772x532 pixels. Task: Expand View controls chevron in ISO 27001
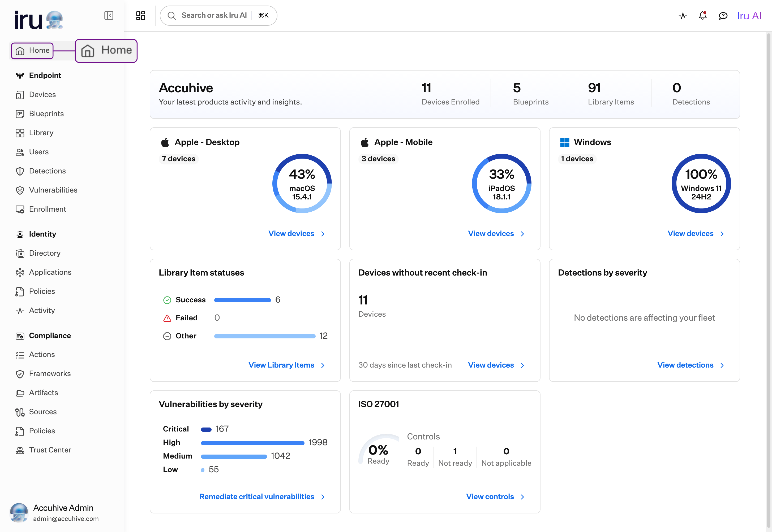(522, 497)
